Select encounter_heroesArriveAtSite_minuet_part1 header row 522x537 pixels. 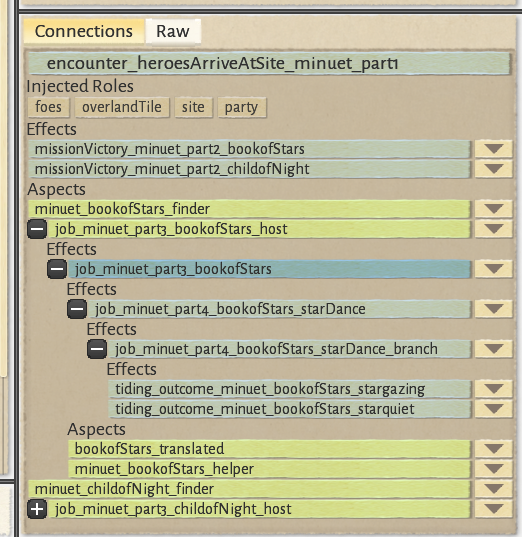(x=269, y=63)
